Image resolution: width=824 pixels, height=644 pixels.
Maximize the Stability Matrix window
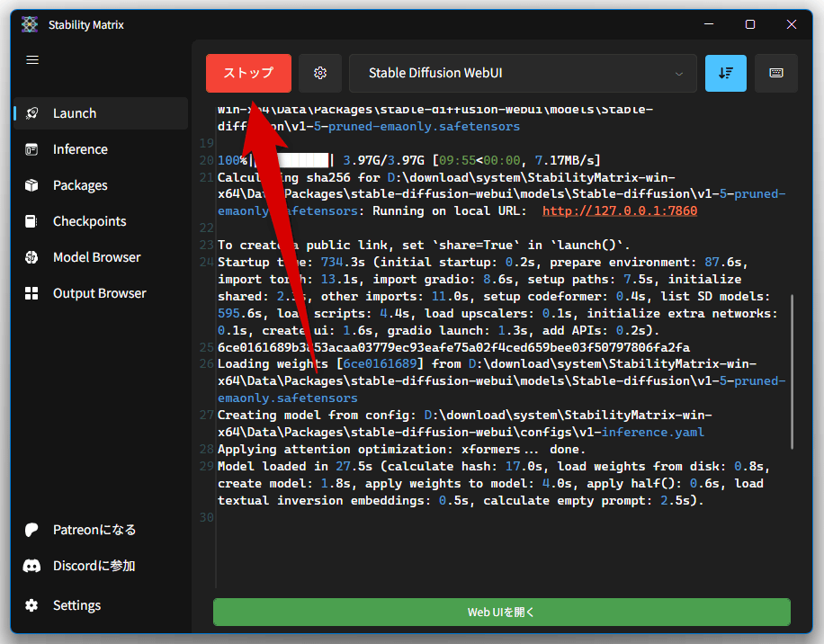pyautogui.click(x=750, y=24)
